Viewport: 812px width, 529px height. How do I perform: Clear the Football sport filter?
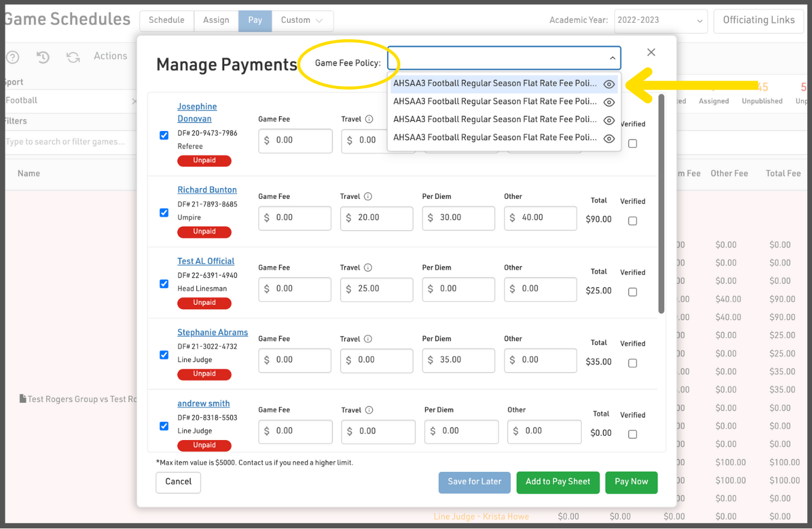pos(133,101)
